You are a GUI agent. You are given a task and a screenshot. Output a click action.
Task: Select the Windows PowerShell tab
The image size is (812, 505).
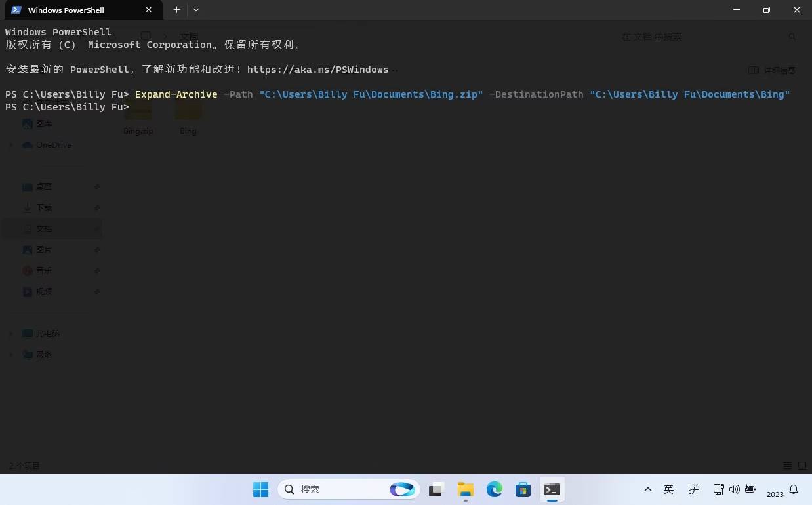coord(72,10)
